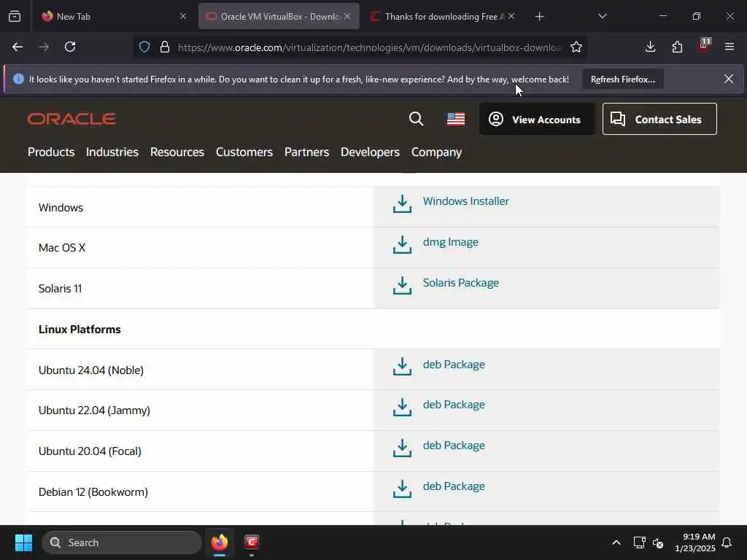Viewport: 747px width, 560px height.
Task: Click download icon in Ubuntu 24.04 row
Action: coord(402,367)
